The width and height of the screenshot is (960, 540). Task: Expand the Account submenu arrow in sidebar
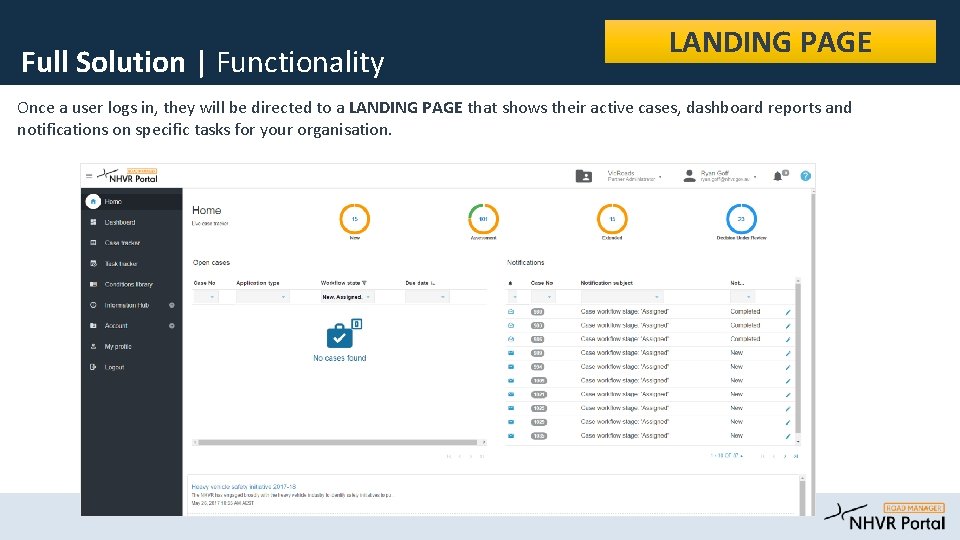tap(172, 326)
